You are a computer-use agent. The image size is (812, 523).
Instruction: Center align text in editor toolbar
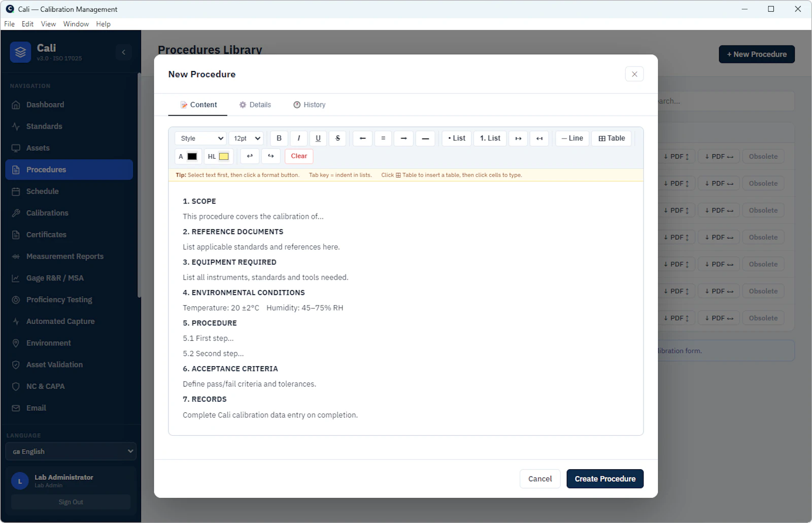click(383, 138)
